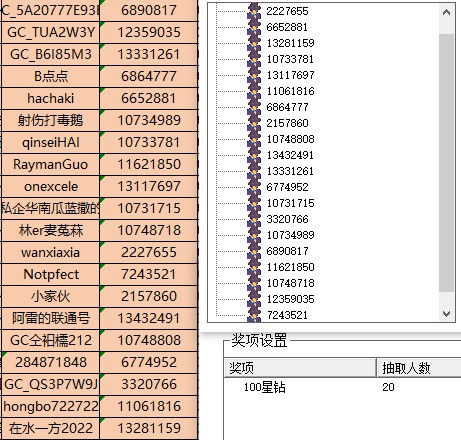Select tree entry 13331261 in winners list
Viewport: 461px width, 440px height.
pos(290,171)
